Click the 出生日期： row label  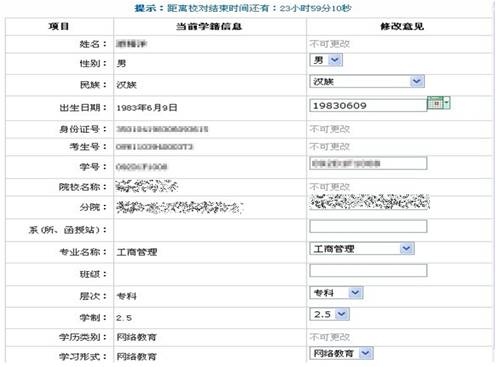click(x=83, y=108)
